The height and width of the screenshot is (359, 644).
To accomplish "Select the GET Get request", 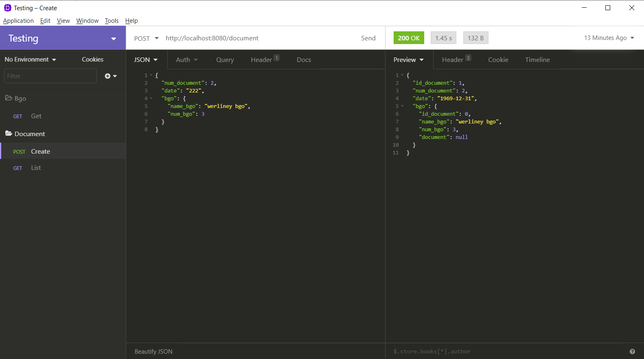I will (63, 116).
